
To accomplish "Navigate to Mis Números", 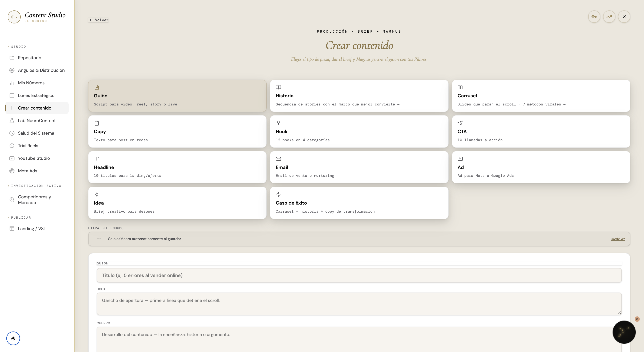I will (37, 83).
